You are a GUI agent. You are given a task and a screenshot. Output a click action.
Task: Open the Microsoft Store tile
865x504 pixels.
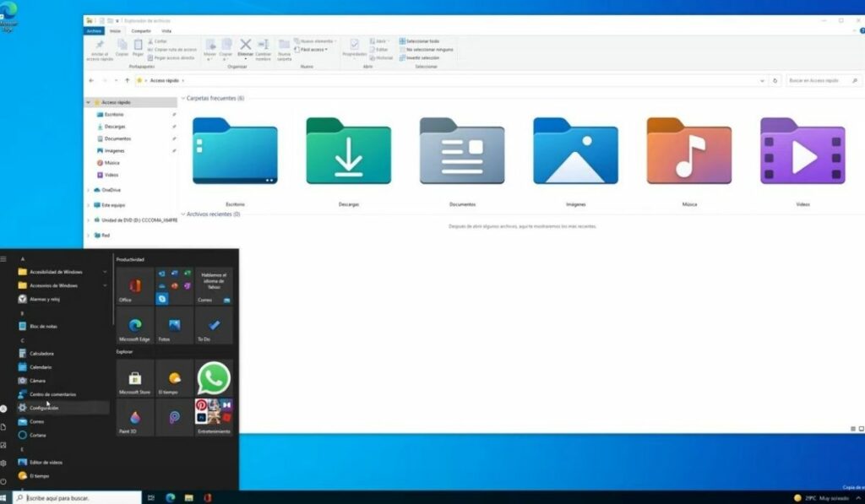point(135,379)
